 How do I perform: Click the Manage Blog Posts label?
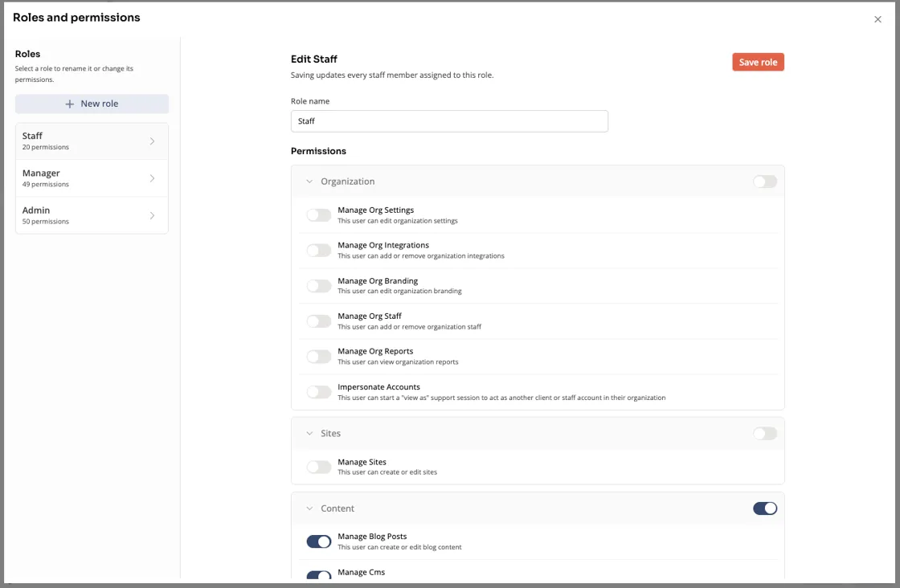click(x=372, y=537)
